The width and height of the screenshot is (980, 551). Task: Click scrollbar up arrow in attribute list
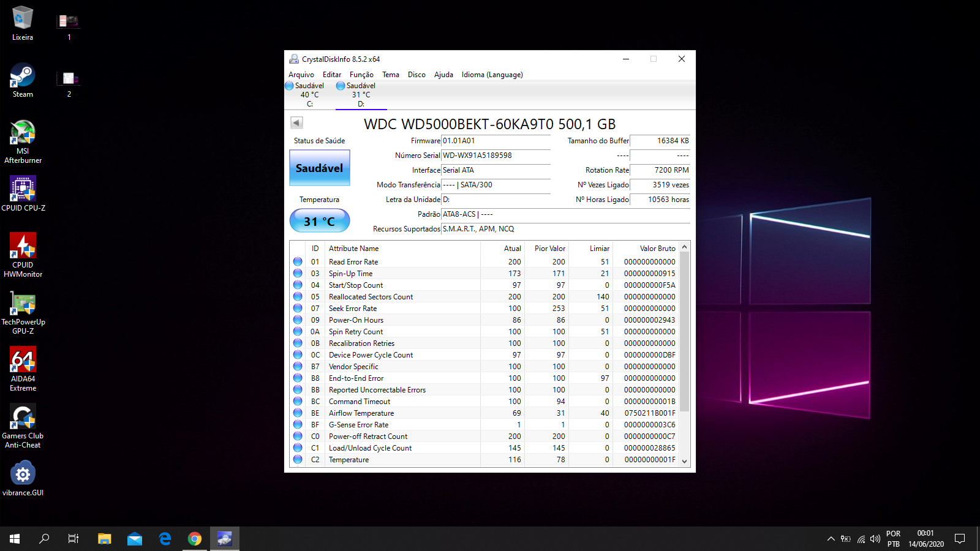pos(685,247)
